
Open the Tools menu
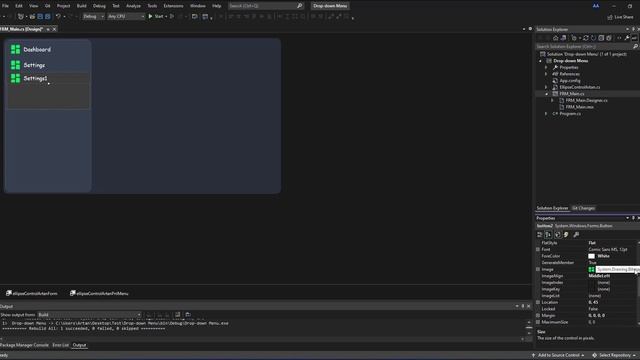tap(152, 6)
